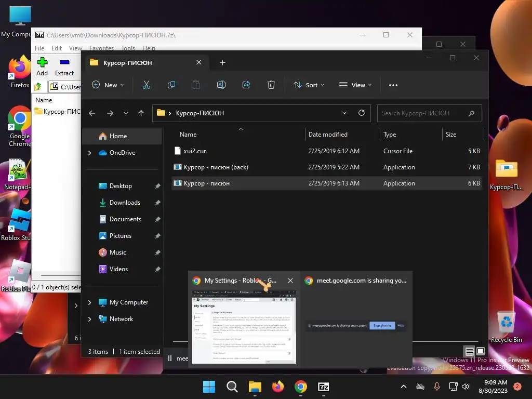Expand address bar history dropdown

[x=344, y=113]
